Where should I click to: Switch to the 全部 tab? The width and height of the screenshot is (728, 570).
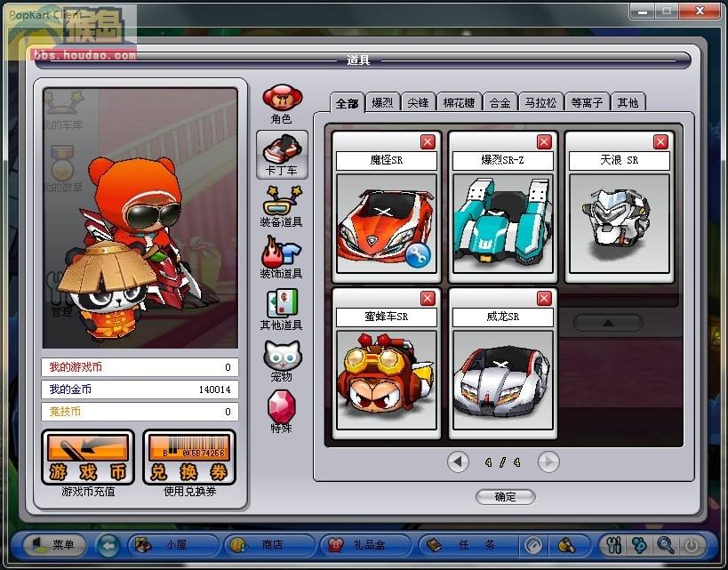pos(348,102)
